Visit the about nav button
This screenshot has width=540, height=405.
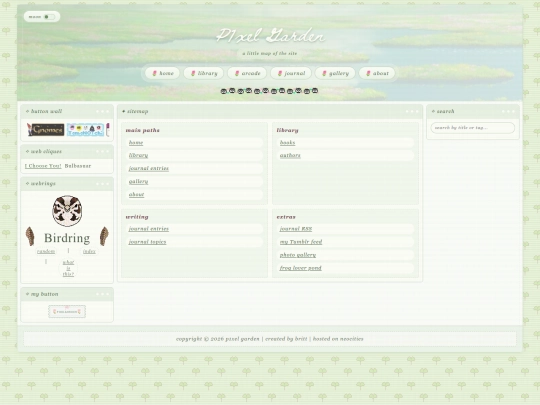click(x=377, y=73)
